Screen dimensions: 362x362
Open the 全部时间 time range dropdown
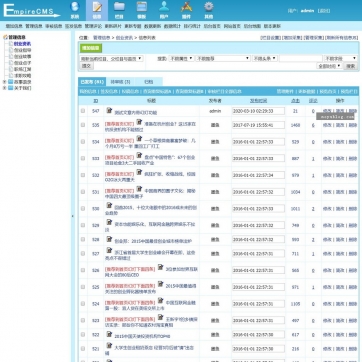coord(329,66)
